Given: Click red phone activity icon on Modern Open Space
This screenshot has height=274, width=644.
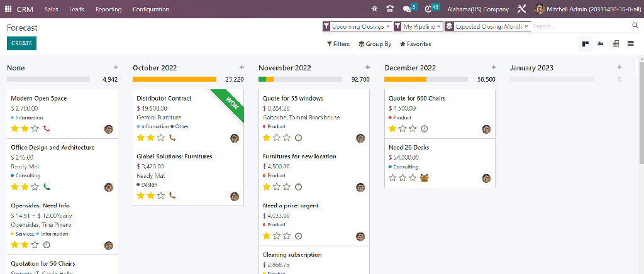Looking at the screenshot, I should point(47,129).
